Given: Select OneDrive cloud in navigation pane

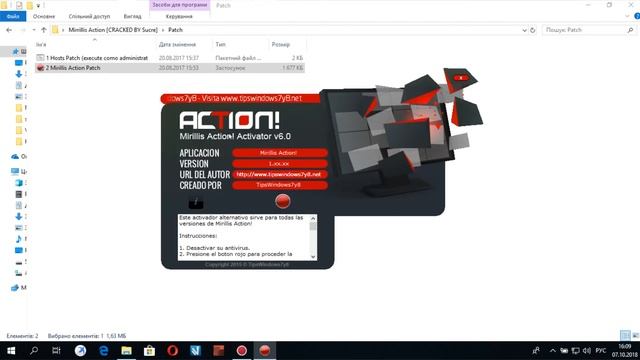Looking at the screenshot, I should (x=15, y=156).
